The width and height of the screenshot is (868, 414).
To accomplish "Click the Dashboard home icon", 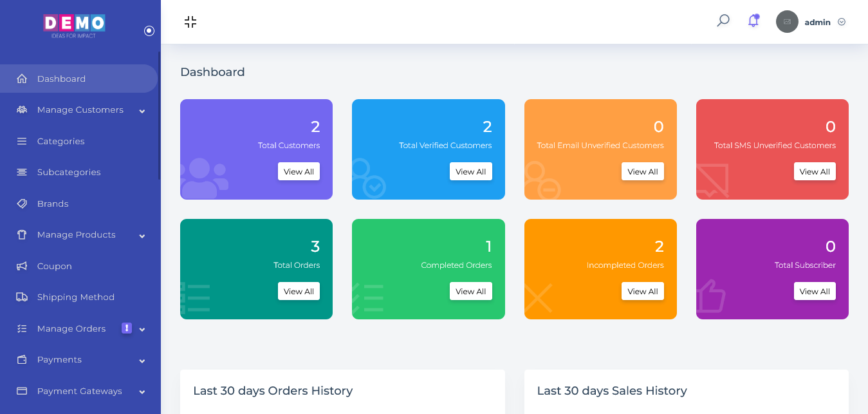I will coord(22,79).
